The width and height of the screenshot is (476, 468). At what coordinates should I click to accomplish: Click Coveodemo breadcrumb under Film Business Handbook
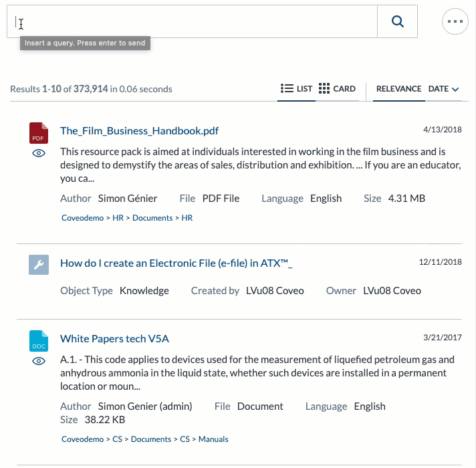pos(83,218)
